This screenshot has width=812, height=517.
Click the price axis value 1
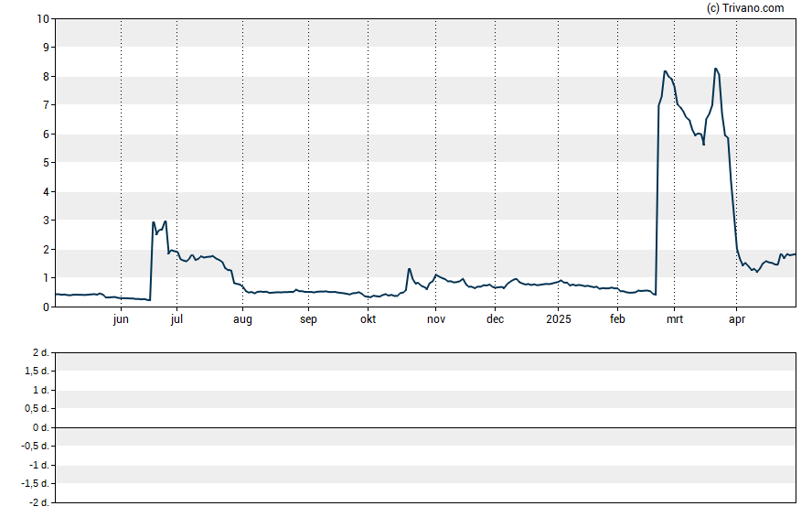click(46, 277)
